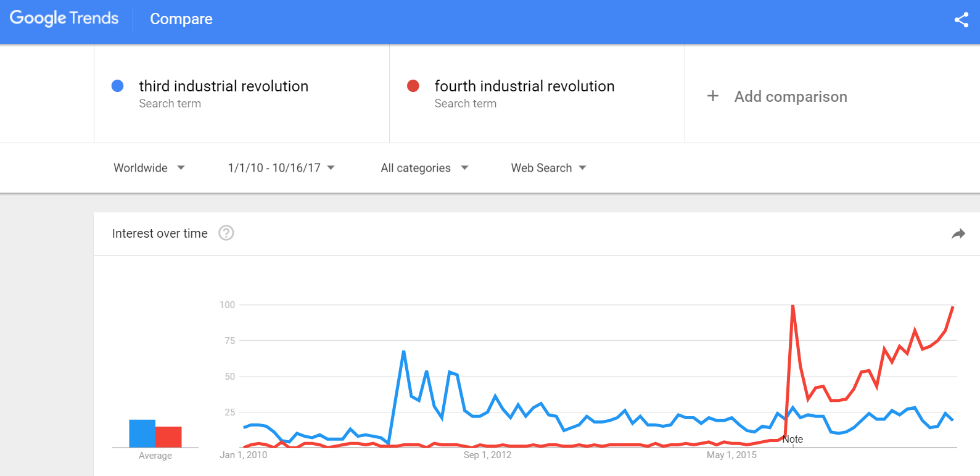Click the Note marker on the chart
Image resolution: width=980 pixels, height=476 pixels.
793,439
